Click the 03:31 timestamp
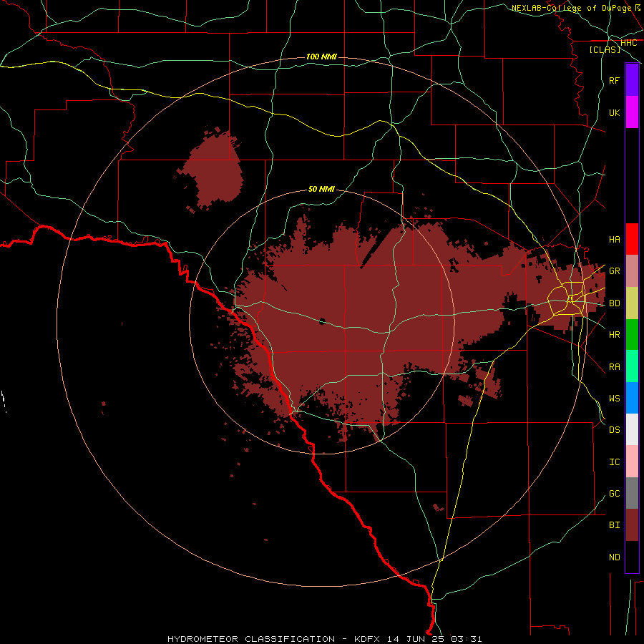The image size is (644, 644). point(466,639)
